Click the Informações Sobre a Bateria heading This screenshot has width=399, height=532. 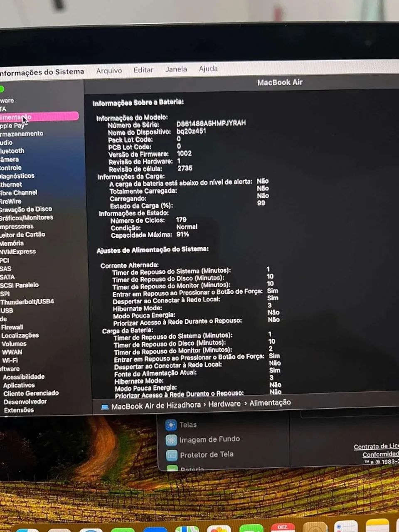(x=138, y=102)
